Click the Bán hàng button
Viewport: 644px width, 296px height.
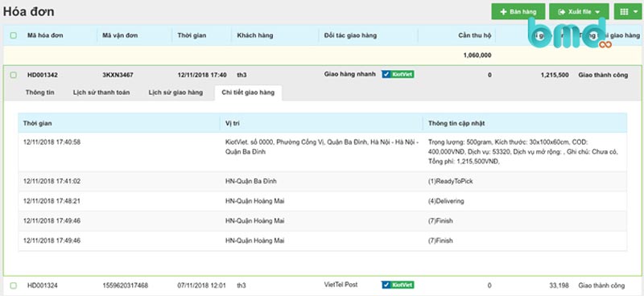point(518,11)
